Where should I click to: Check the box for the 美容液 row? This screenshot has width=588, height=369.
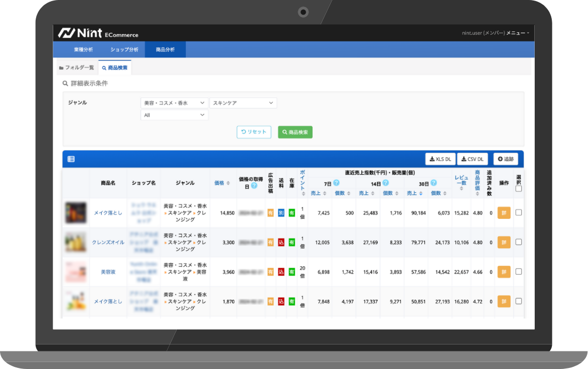click(x=519, y=272)
